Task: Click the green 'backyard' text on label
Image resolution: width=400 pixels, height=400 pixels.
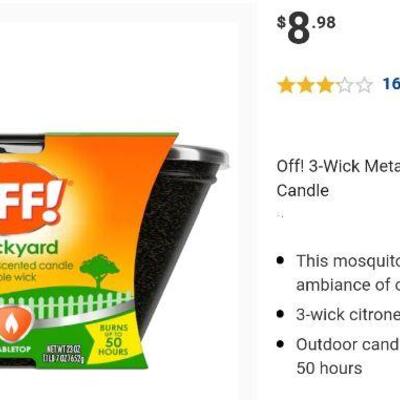Action: pyautogui.click(x=29, y=248)
